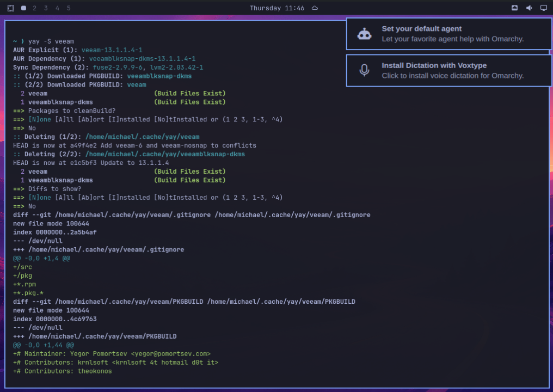Click '@@ -0,0 +1,4 @@' hunk header

click(41, 258)
